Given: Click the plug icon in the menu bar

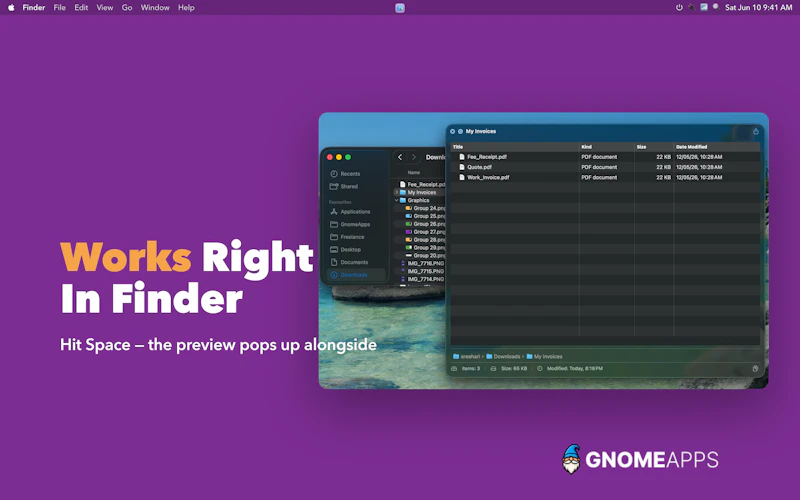Looking at the screenshot, I should point(691,8).
